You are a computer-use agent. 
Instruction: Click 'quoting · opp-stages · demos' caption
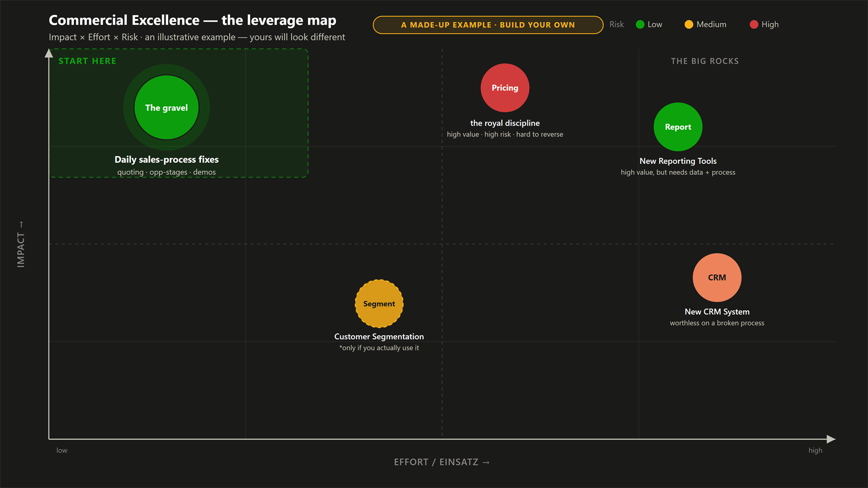click(x=167, y=172)
